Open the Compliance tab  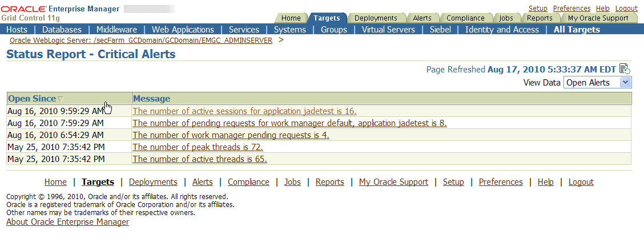coord(465,18)
